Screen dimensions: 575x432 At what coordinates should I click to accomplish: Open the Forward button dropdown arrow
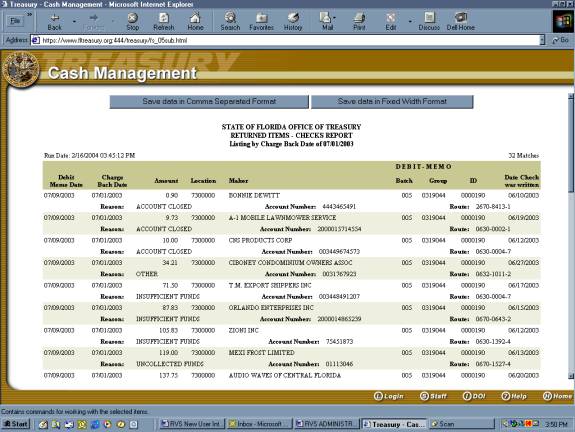click(x=113, y=22)
